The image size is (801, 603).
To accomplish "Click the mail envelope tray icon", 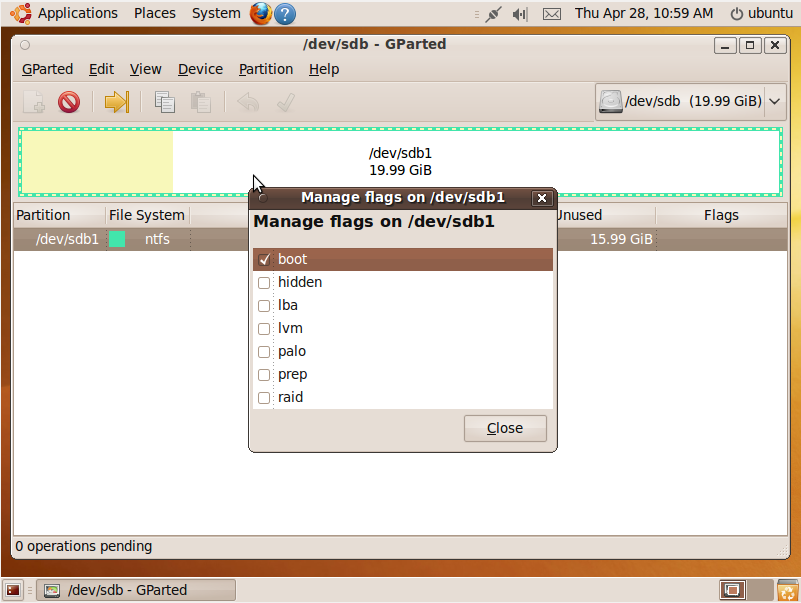I will (x=552, y=14).
